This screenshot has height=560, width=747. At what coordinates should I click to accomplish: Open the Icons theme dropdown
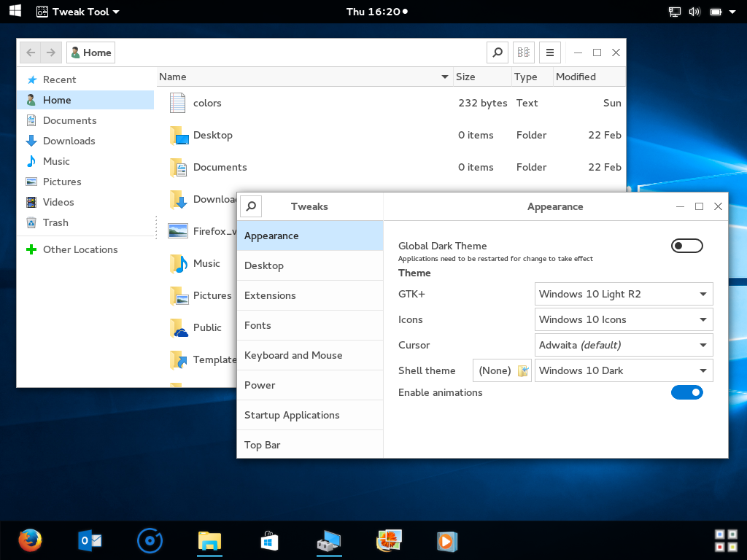(624, 319)
